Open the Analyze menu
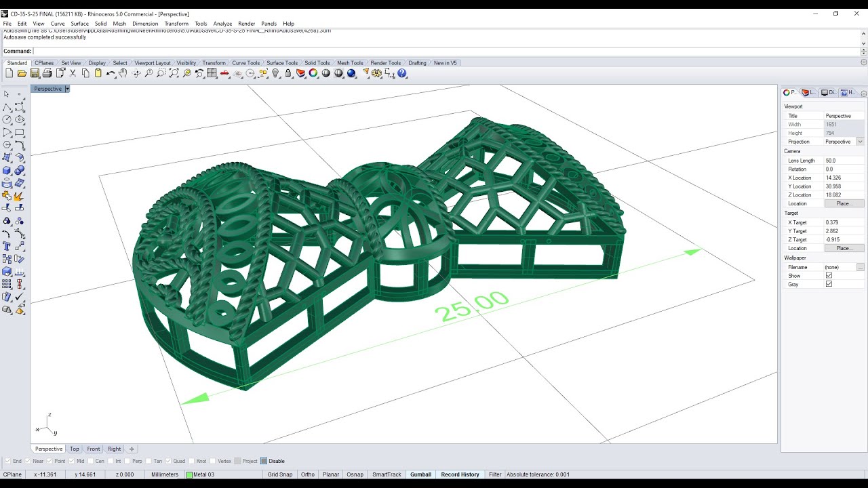The height and width of the screenshot is (488, 868). 222,24
